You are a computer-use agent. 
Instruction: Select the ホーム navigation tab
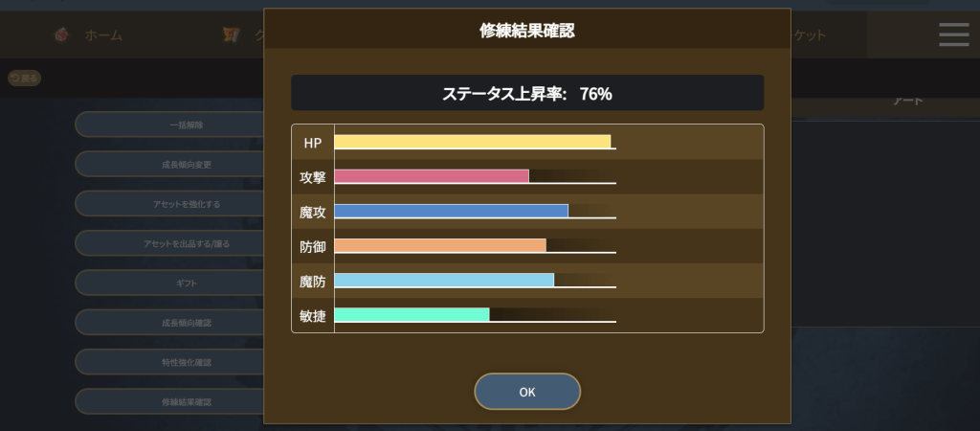click(x=102, y=35)
